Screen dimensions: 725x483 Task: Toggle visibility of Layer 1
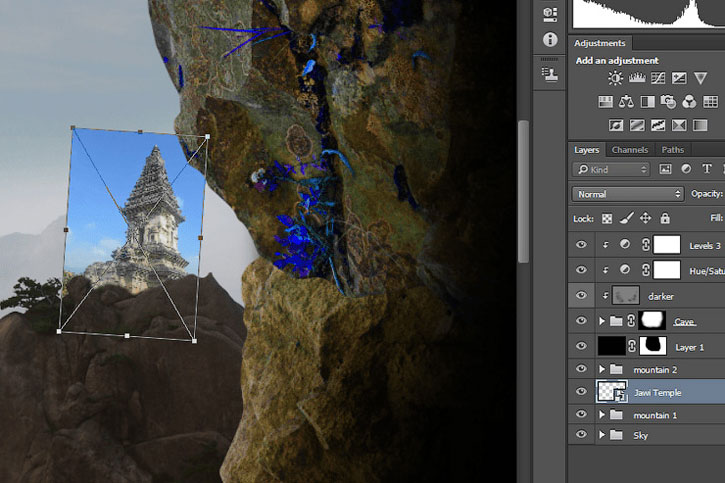coord(581,346)
